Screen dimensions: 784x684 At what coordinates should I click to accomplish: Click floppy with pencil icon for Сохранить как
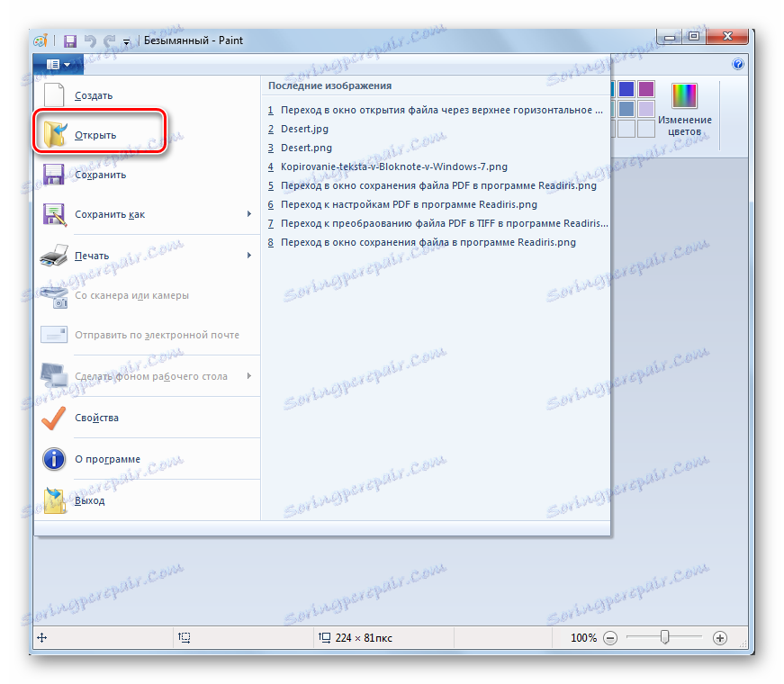(x=54, y=214)
